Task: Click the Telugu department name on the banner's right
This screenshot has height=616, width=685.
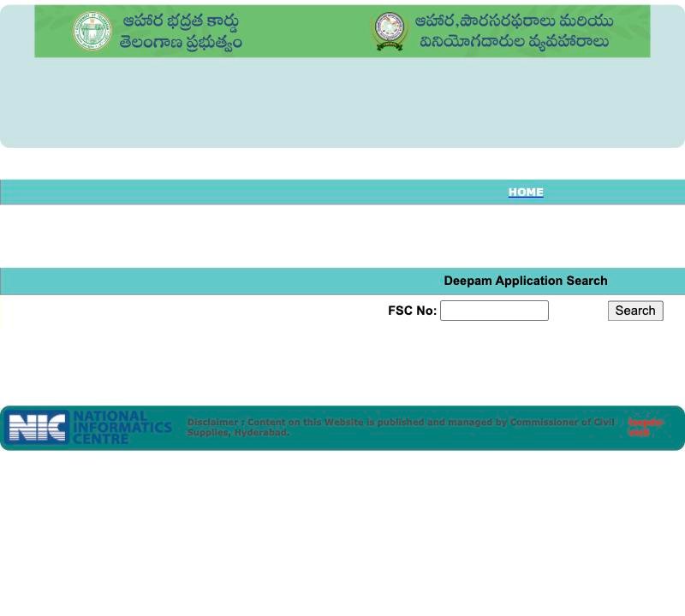Action: click(514, 31)
